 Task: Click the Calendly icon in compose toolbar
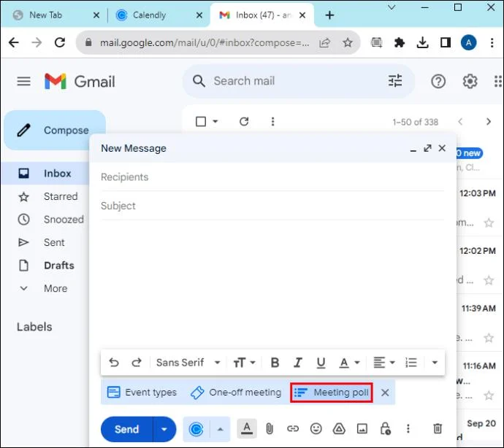tap(196, 429)
